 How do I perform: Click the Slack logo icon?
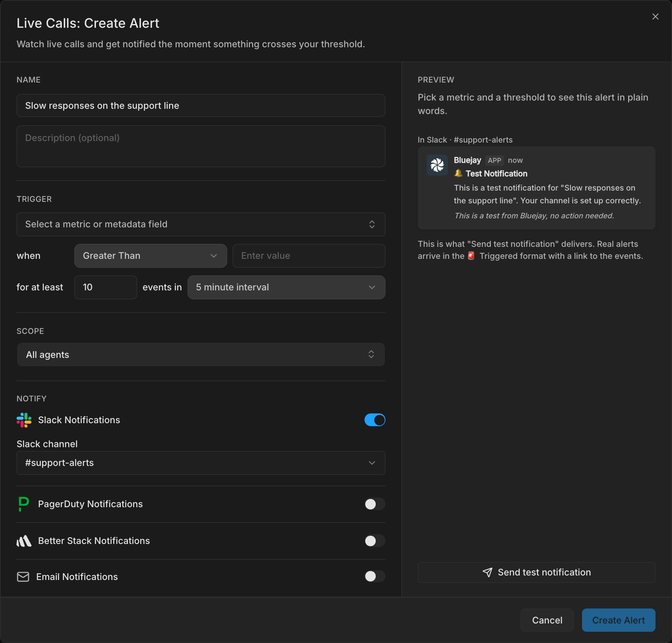point(24,420)
